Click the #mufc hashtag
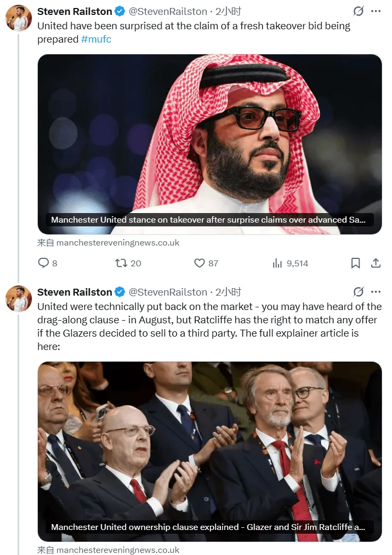The image size is (392, 555). 96,39
